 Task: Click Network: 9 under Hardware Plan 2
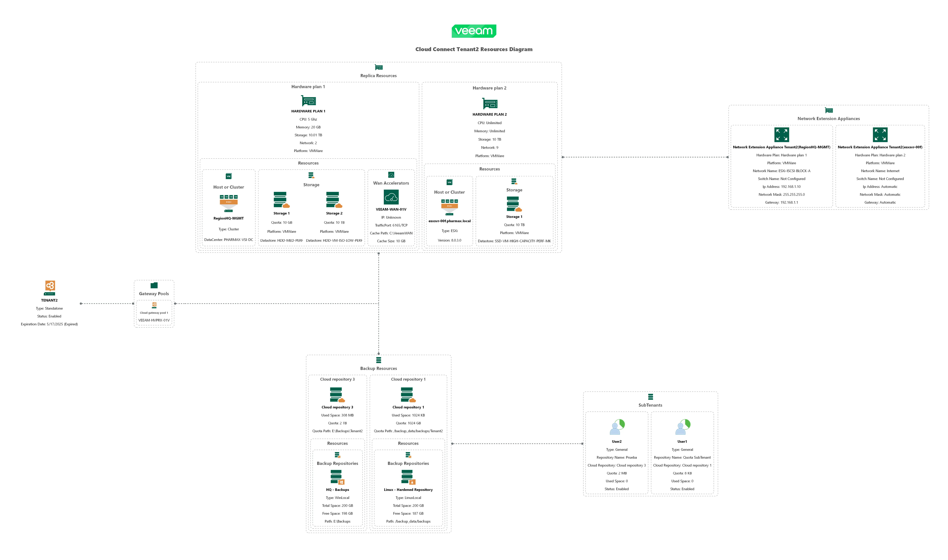pyautogui.click(x=490, y=148)
